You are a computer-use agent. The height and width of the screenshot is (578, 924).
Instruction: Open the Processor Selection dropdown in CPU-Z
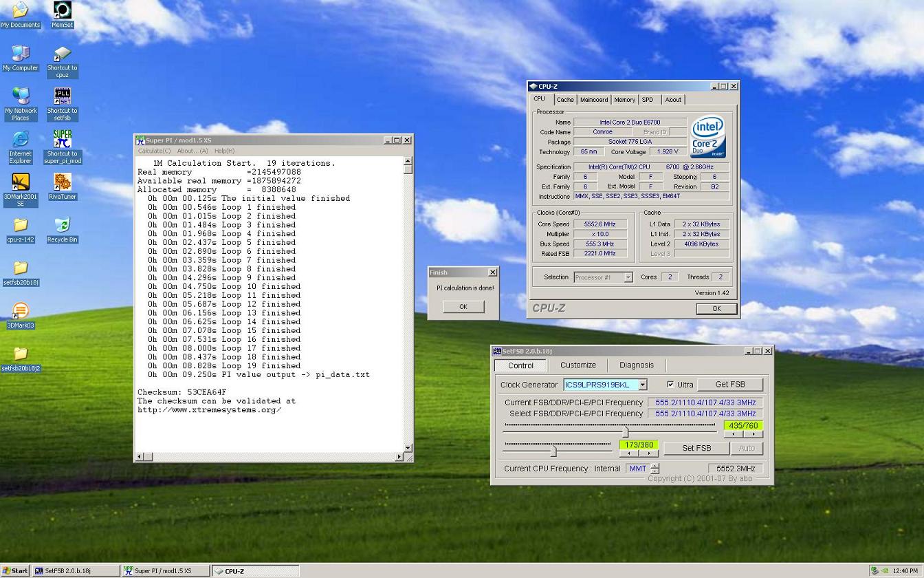click(x=628, y=277)
